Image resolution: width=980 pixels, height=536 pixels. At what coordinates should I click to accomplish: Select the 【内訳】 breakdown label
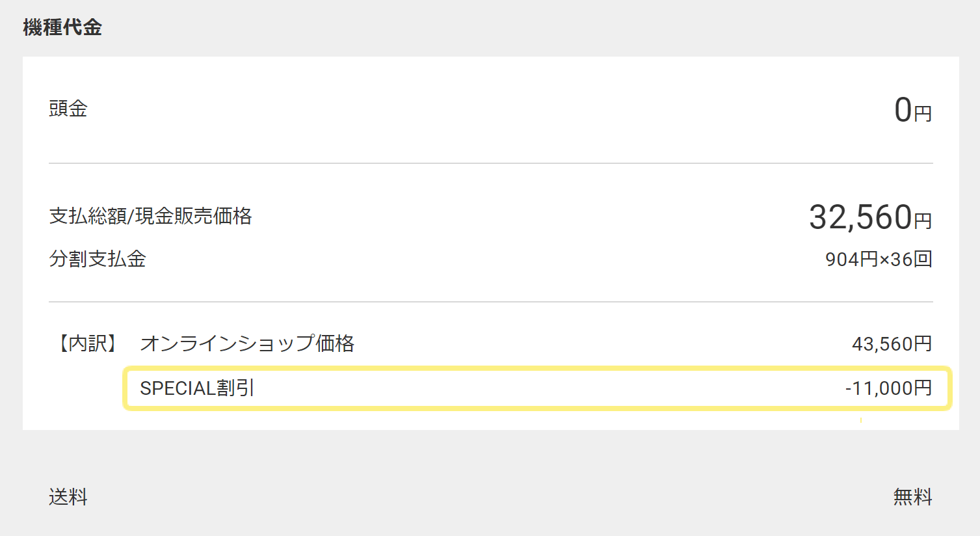(x=87, y=343)
